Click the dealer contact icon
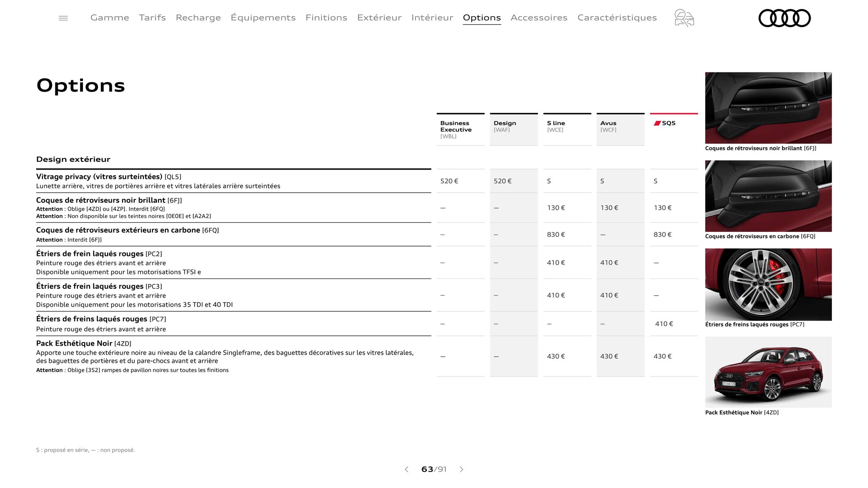Image resolution: width=868 pixels, height=488 pixels. 684,18
